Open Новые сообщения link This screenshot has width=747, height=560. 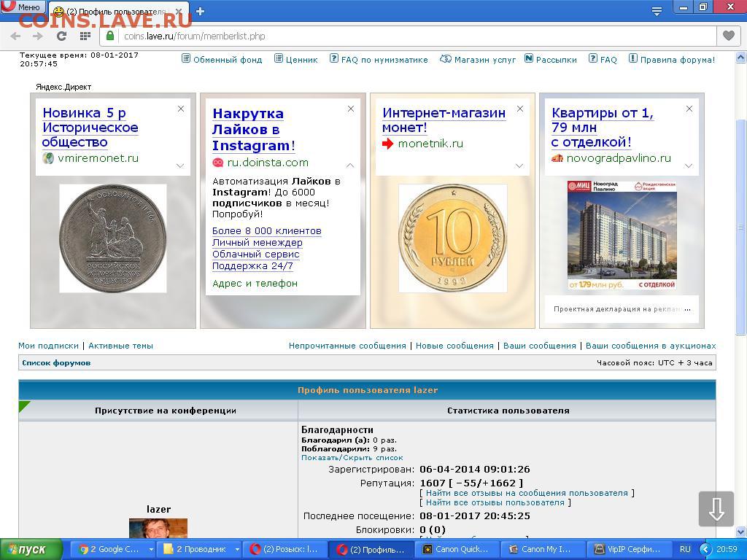454,346
